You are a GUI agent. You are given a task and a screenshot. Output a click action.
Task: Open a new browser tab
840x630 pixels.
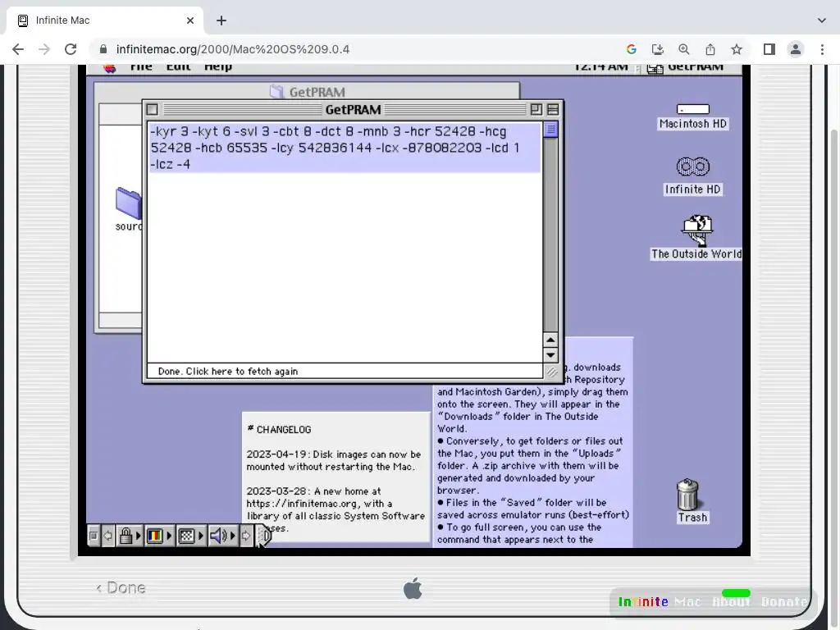[221, 21]
